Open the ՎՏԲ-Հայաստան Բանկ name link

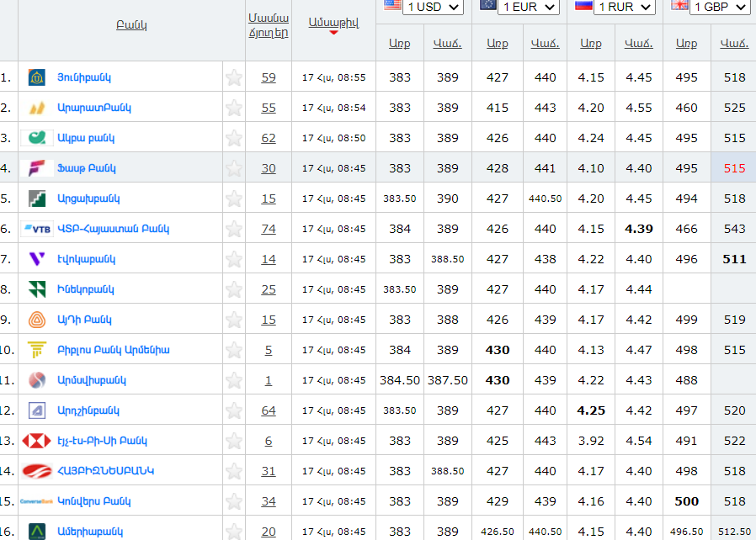click(114, 229)
